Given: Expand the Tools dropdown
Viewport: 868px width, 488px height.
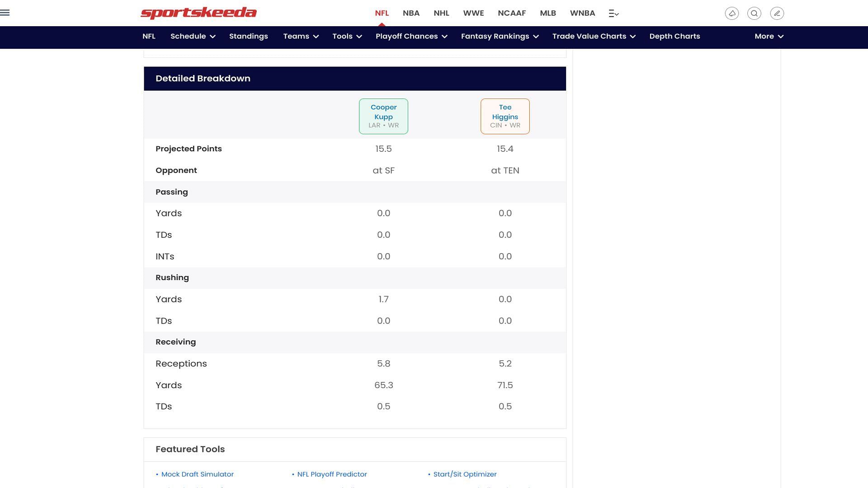Looking at the screenshot, I should (347, 36).
